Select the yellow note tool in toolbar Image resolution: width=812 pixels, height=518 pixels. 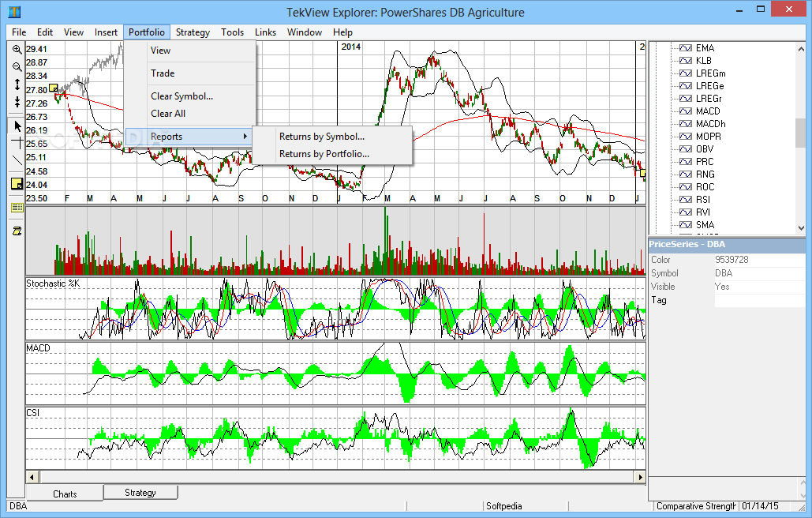tap(17, 183)
